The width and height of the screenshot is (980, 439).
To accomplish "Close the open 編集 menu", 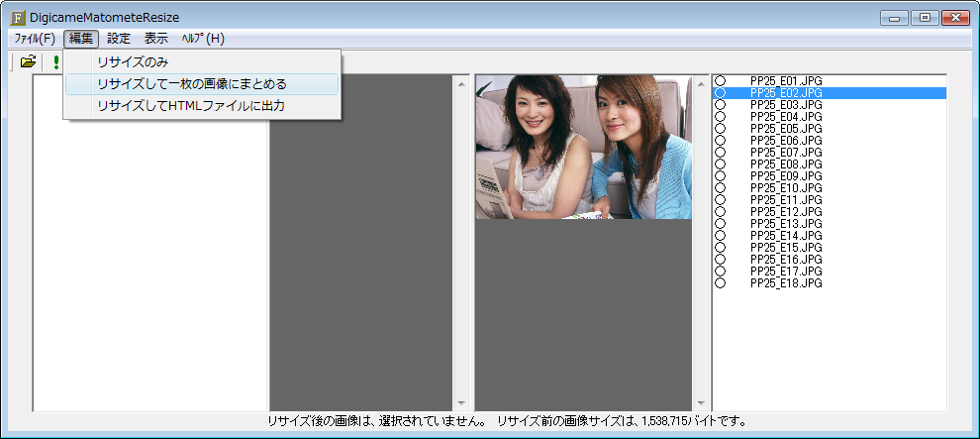I will click(x=81, y=39).
